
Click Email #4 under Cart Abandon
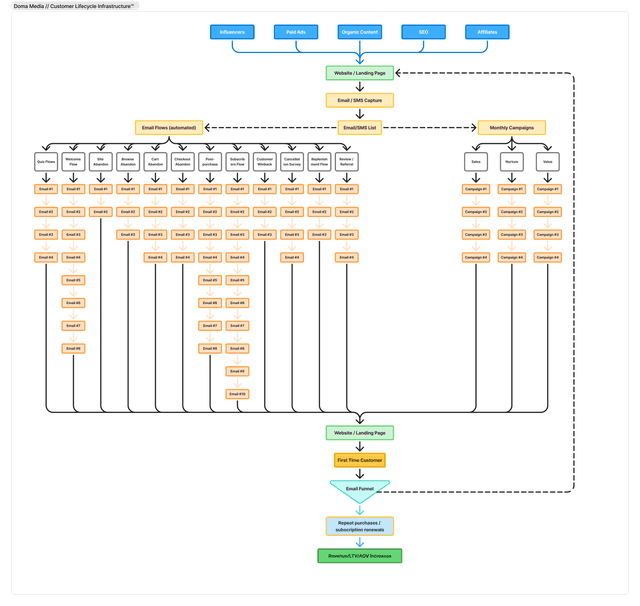tap(156, 257)
